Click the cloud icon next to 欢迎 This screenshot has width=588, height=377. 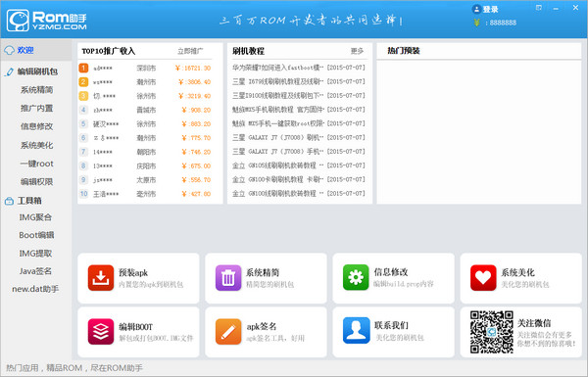pos(10,50)
